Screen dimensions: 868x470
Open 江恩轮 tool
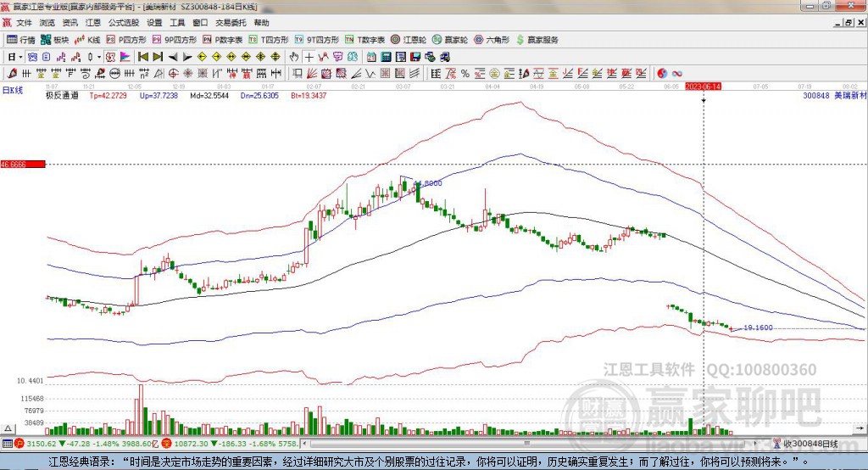coord(409,40)
